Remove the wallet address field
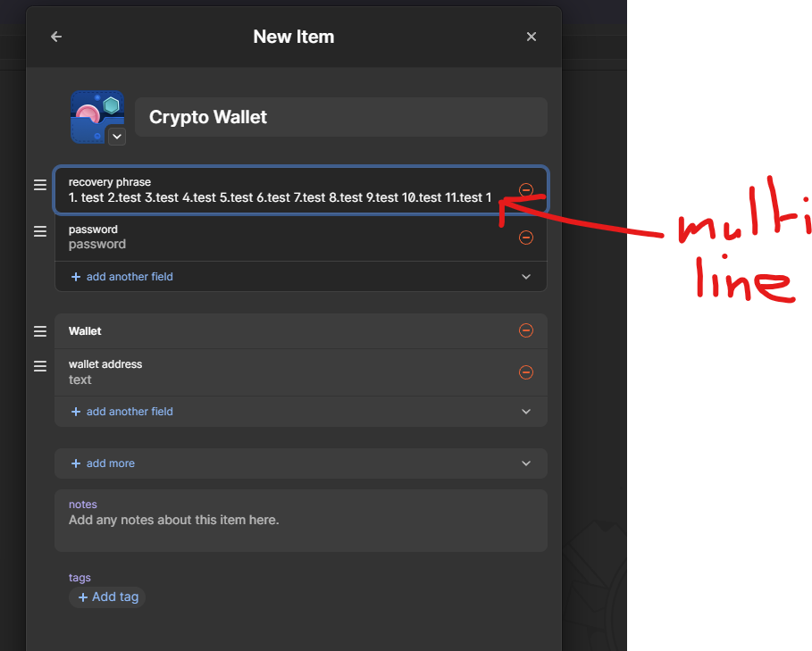The height and width of the screenshot is (651, 812). point(526,371)
